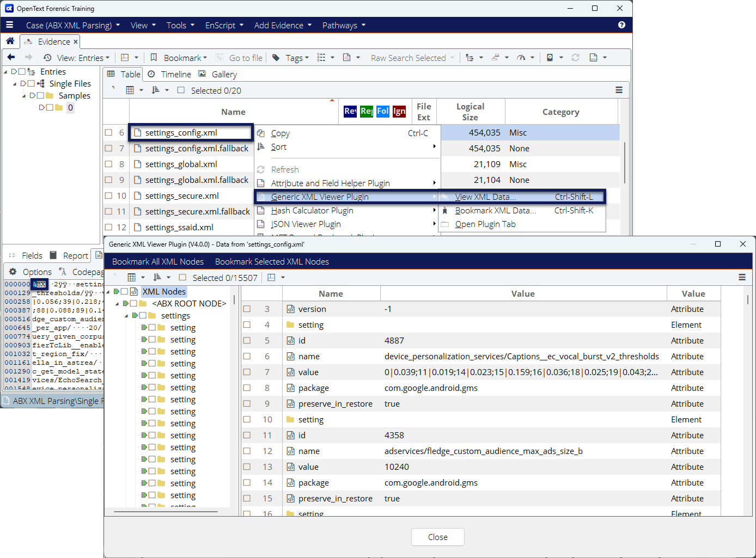Click the help question mark icon
756x558 pixels.
point(621,25)
